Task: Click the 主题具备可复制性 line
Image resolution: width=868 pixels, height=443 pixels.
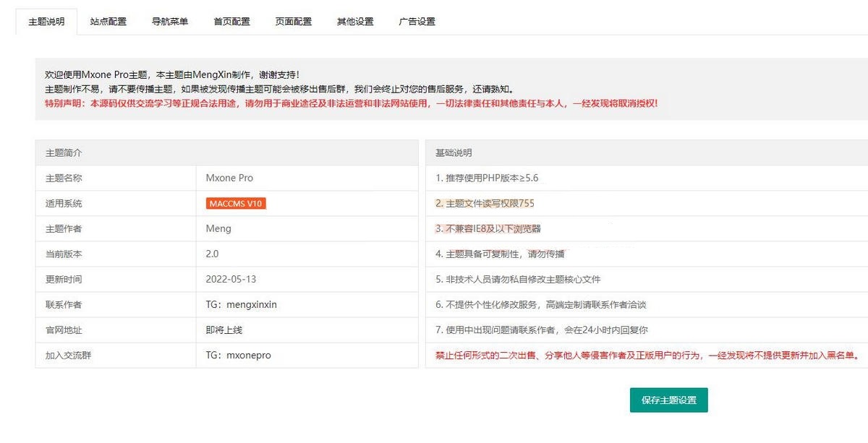Action: pyautogui.click(x=500, y=254)
